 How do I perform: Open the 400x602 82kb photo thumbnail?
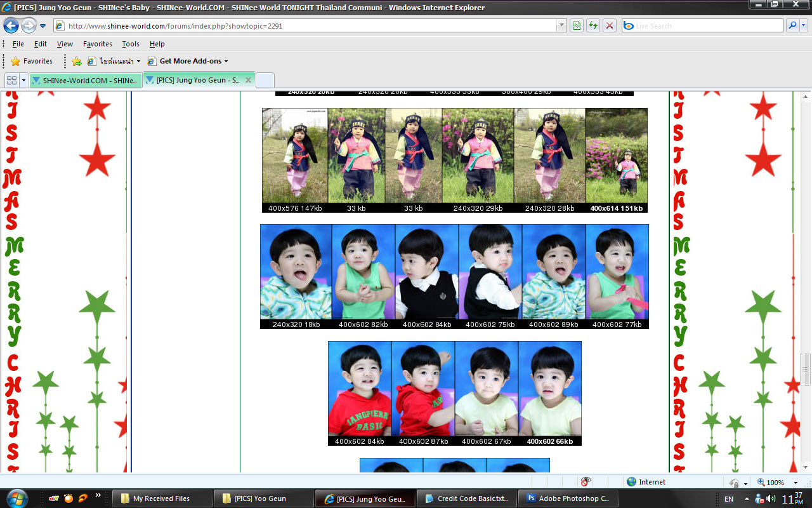pyautogui.click(x=363, y=276)
